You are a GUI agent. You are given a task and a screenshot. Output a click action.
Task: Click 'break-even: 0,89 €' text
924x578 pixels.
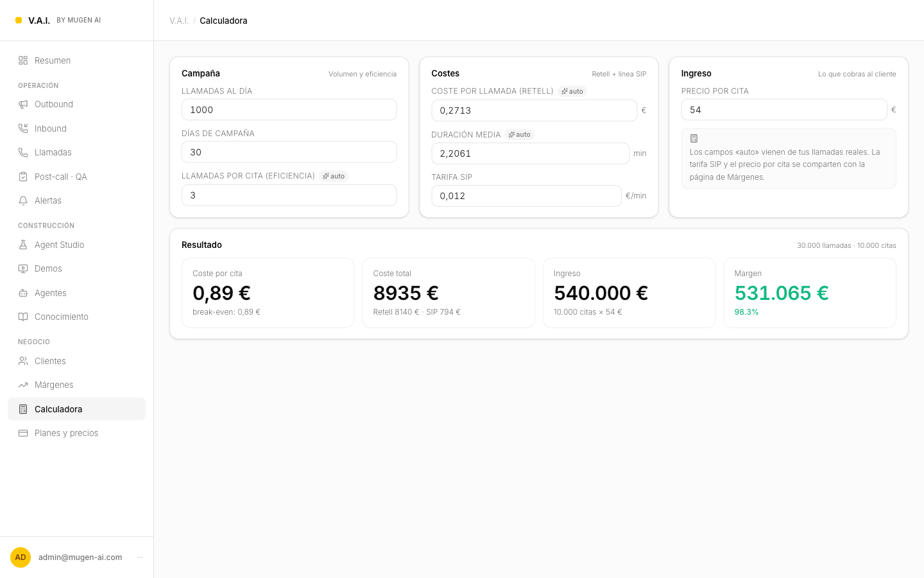click(227, 312)
